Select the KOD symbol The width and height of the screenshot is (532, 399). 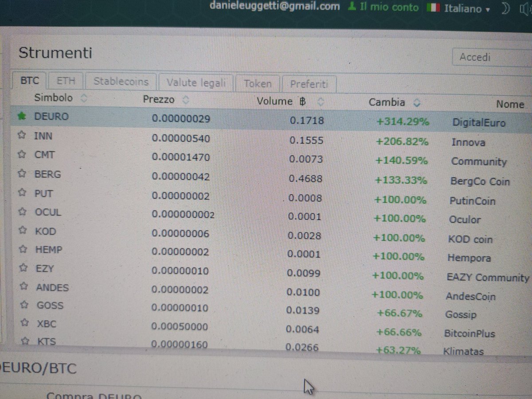click(x=46, y=231)
